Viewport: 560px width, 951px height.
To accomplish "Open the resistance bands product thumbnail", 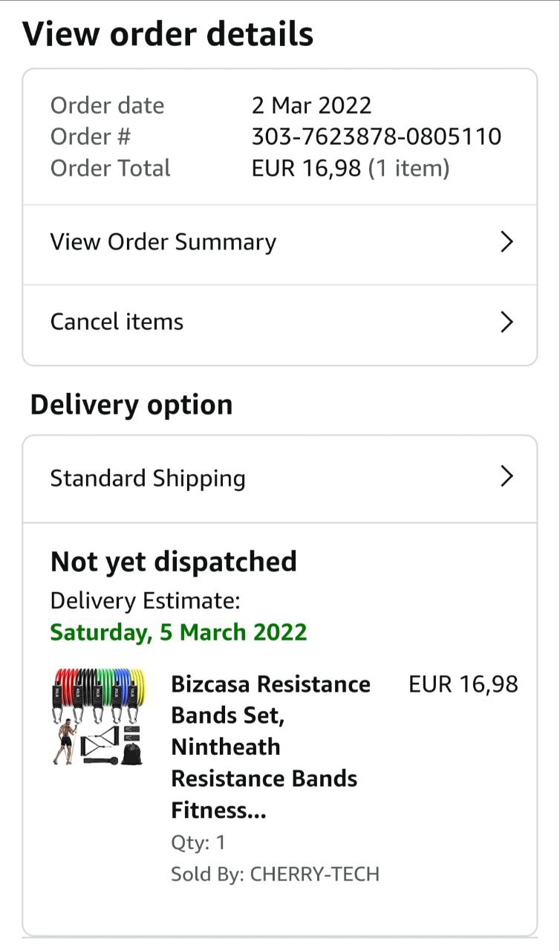I will pyautogui.click(x=98, y=716).
